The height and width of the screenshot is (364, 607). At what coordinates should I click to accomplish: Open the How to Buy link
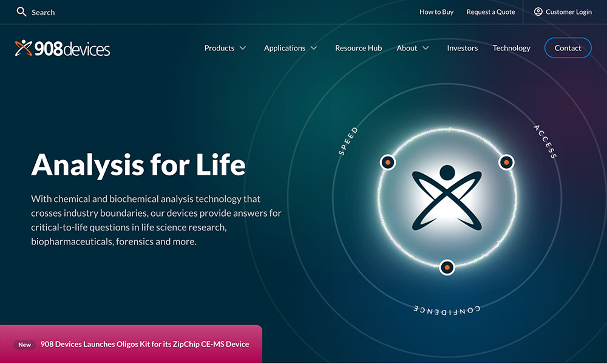pos(436,12)
